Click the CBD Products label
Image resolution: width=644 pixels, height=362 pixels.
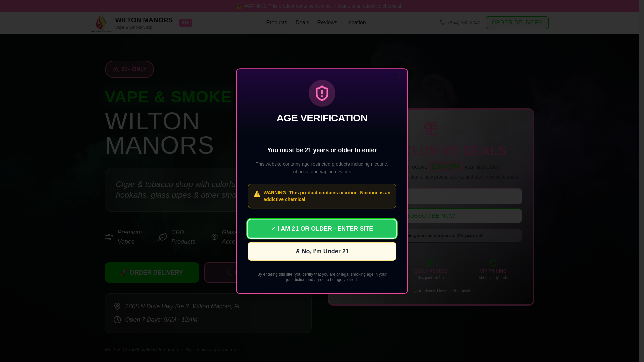coord(183,237)
